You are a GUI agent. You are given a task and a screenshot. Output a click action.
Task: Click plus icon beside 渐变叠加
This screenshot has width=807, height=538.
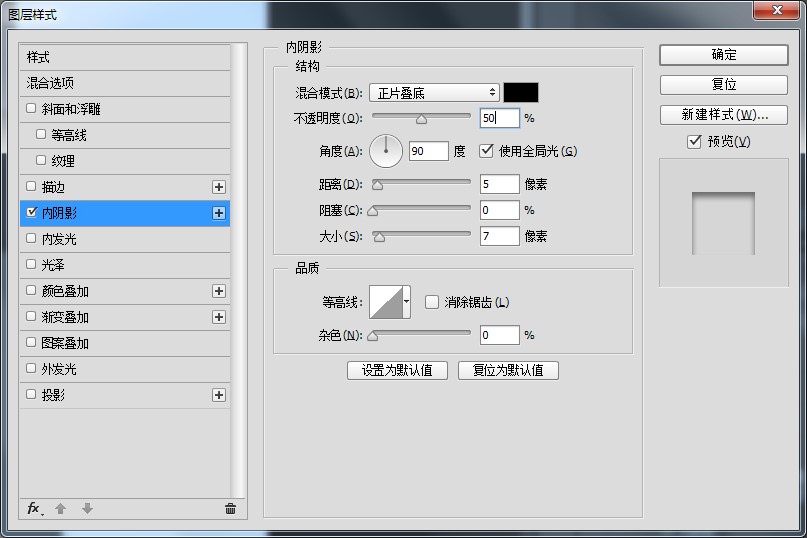[219, 317]
